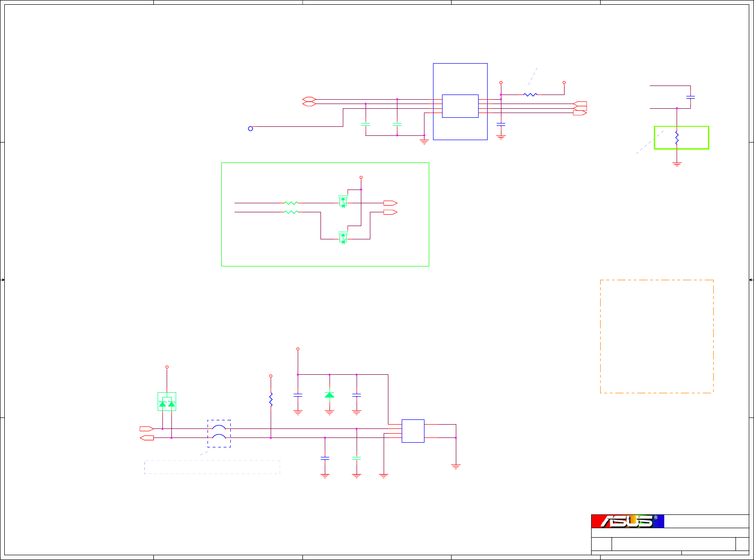Select output port on the choke's lower line
Image resolution: width=754 pixels, height=560 pixels.
point(147,437)
